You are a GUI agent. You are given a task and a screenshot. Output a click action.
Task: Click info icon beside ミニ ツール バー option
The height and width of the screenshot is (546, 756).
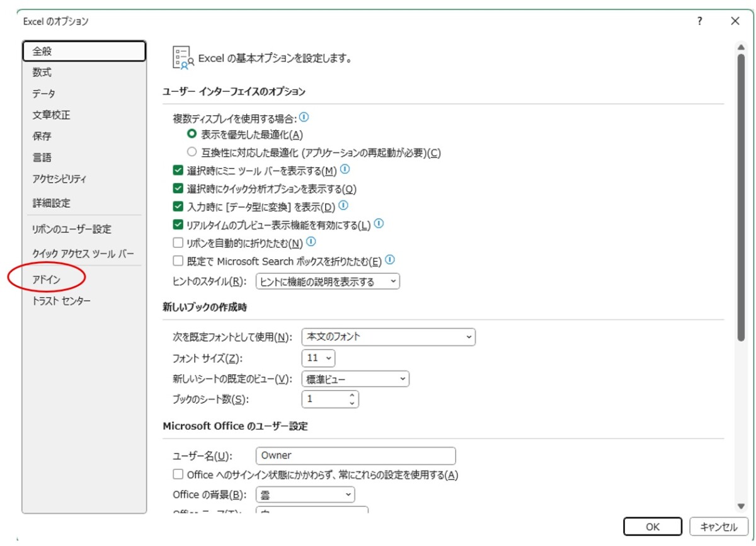345,170
